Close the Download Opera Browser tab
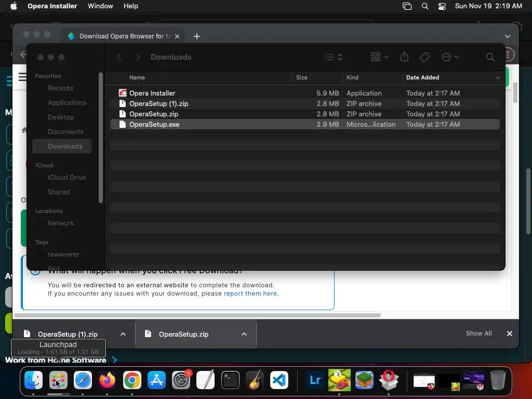This screenshot has height=399, width=532. [177, 36]
